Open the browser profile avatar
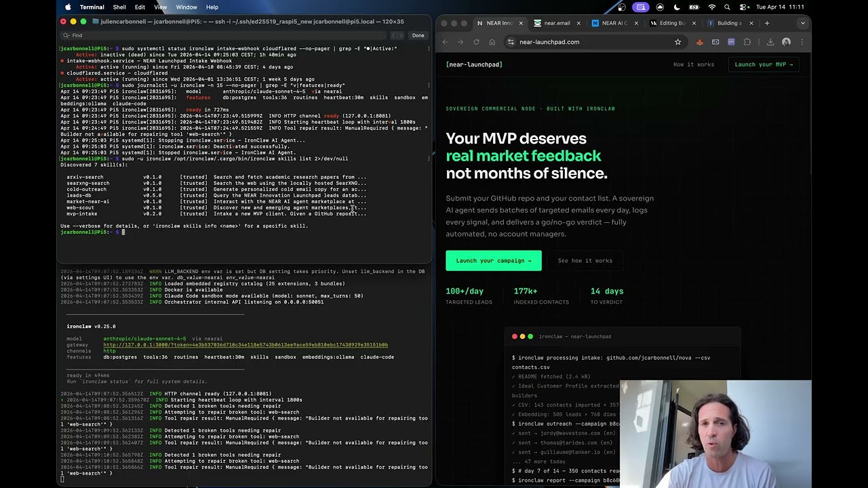The height and width of the screenshot is (488, 868). (x=787, y=42)
